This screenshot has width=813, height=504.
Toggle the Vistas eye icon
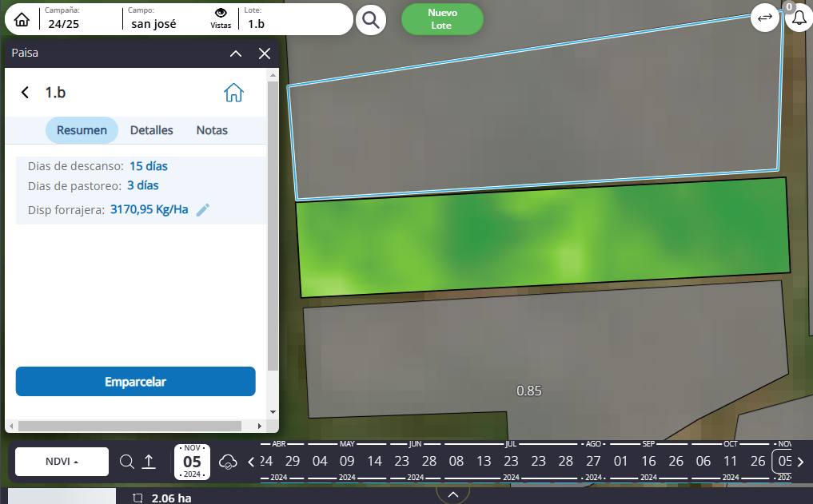[x=221, y=13]
